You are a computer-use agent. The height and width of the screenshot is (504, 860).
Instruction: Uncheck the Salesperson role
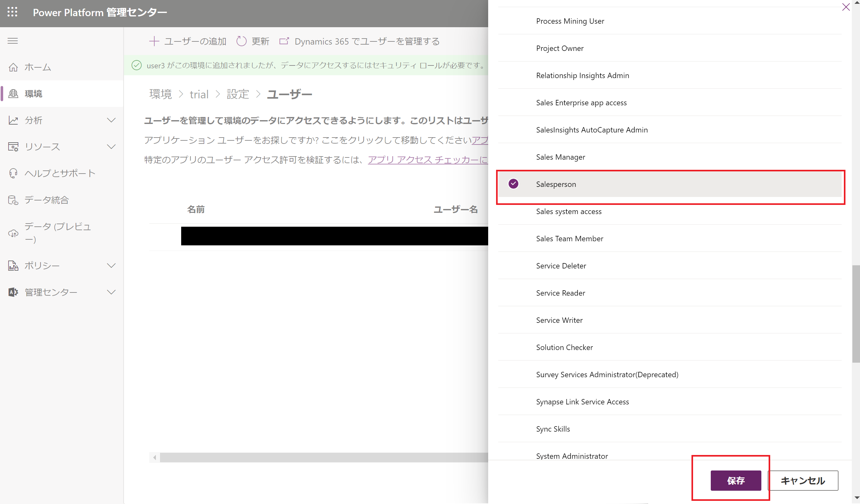(513, 184)
